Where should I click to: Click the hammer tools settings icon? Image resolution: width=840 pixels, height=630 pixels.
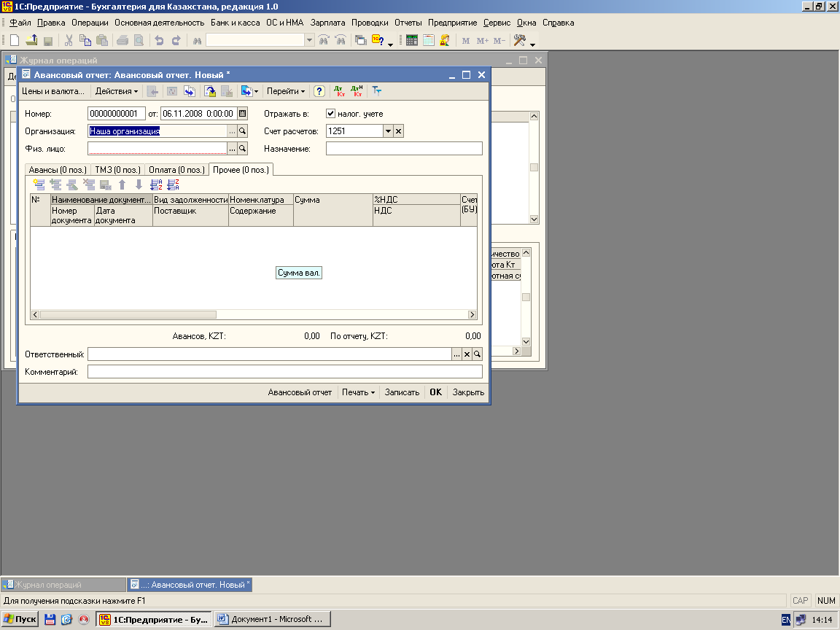[x=519, y=40]
